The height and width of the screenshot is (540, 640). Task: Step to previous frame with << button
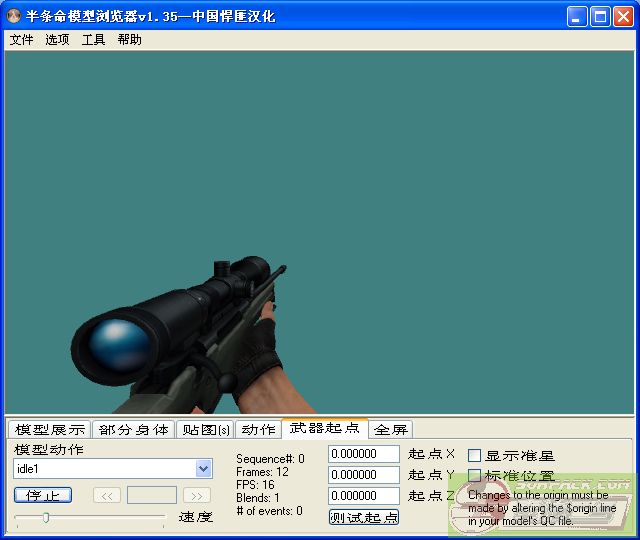click(107, 496)
